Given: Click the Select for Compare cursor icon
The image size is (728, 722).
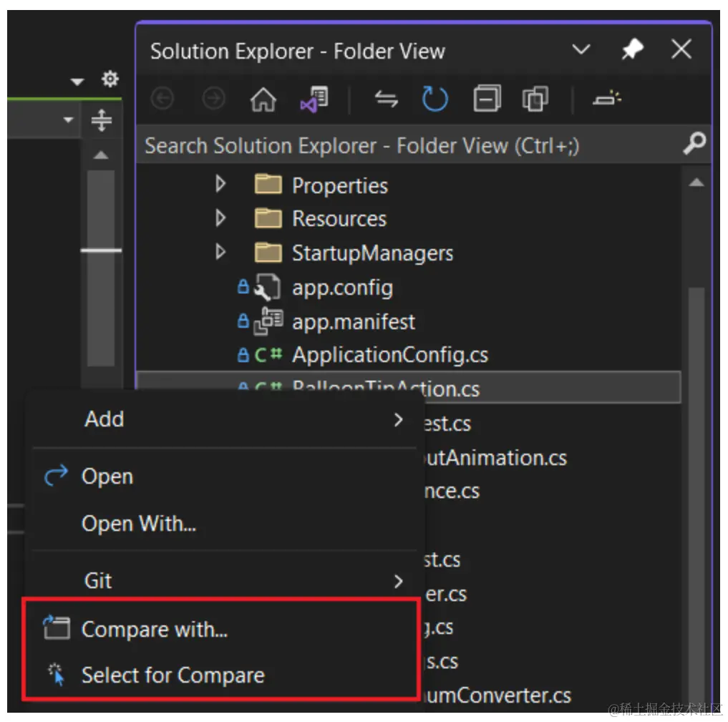Looking at the screenshot, I should [57, 675].
